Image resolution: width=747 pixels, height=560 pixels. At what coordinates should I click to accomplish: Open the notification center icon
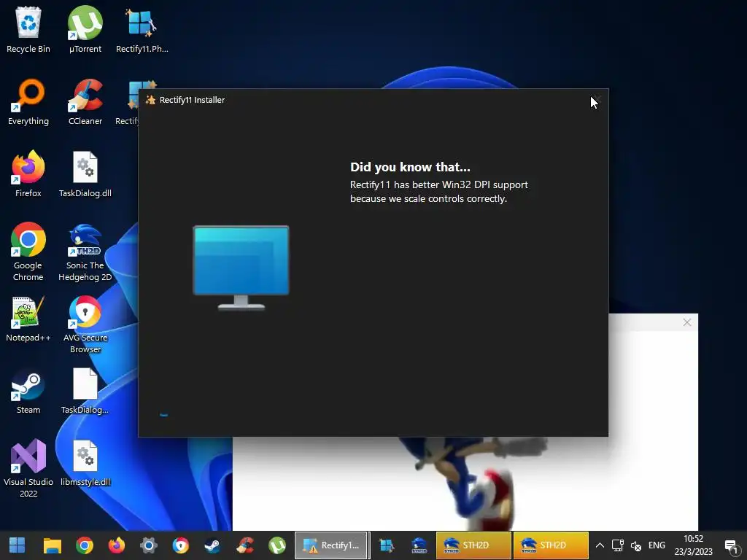(x=731, y=545)
